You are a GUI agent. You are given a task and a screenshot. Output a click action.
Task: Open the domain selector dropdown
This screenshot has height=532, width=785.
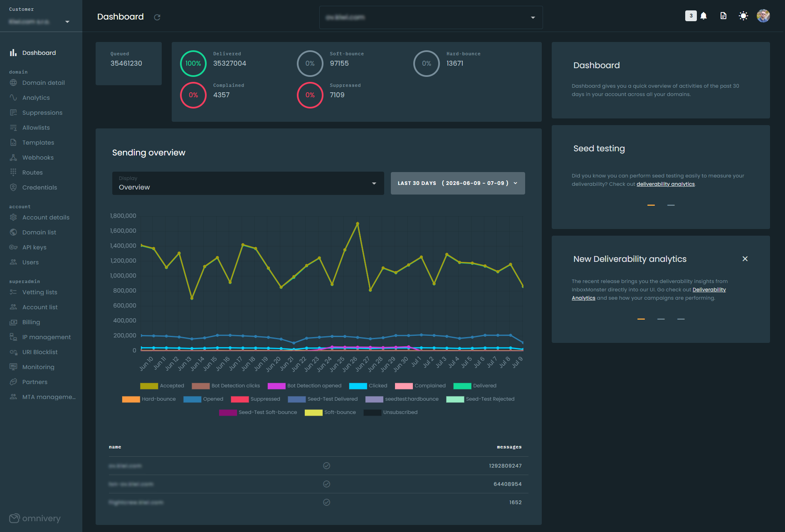tap(431, 17)
